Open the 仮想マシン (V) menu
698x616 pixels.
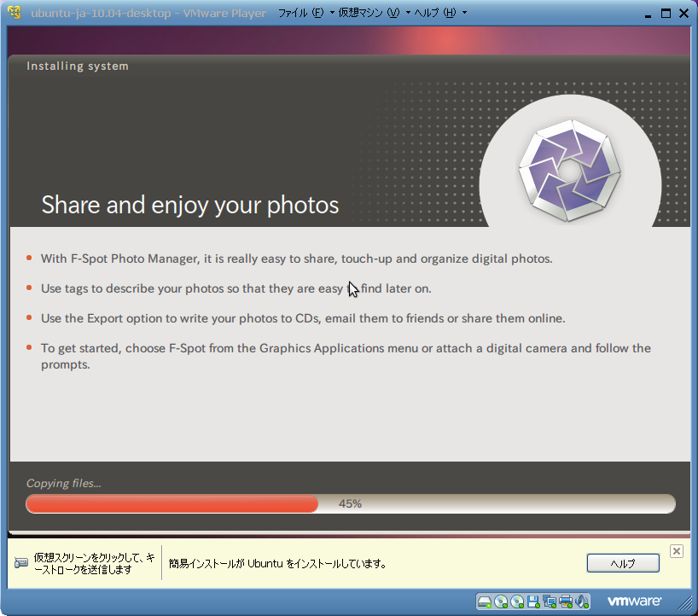374,13
